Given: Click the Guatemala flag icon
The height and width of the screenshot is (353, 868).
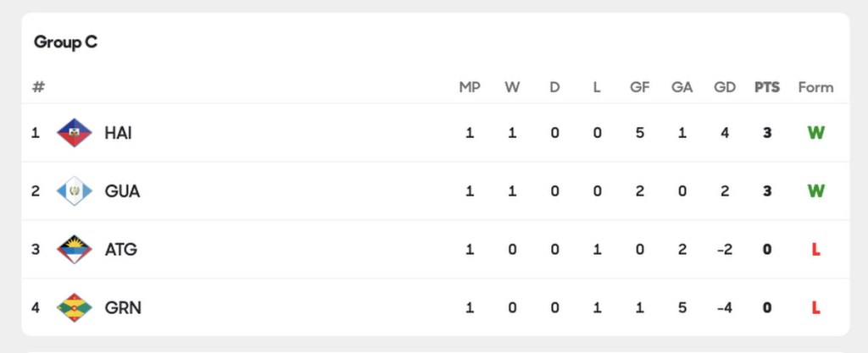Looking at the screenshot, I should [75, 191].
